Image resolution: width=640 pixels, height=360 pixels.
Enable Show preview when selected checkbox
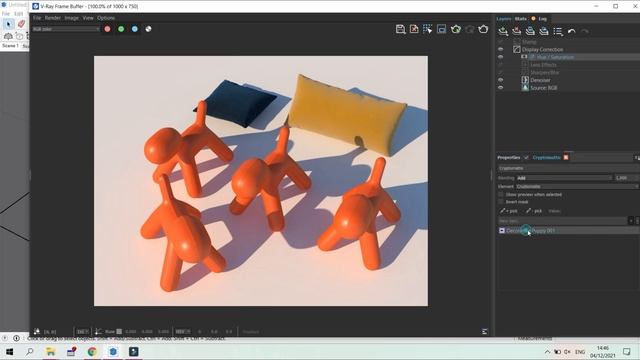coord(501,194)
